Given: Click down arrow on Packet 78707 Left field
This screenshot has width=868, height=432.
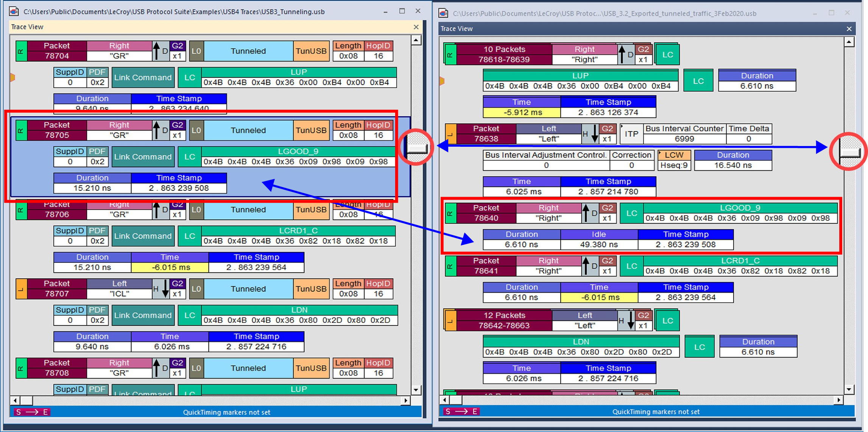Looking at the screenshot, I should tap(165, 289).
